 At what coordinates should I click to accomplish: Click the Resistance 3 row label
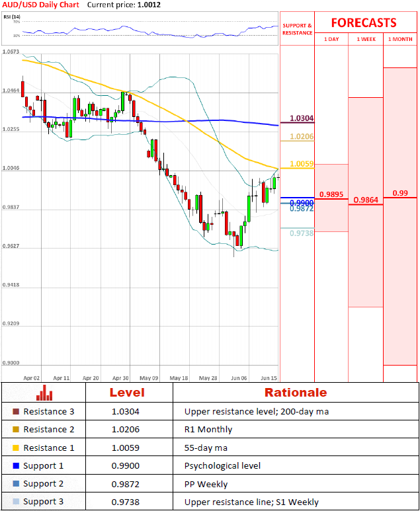(48, 412)
